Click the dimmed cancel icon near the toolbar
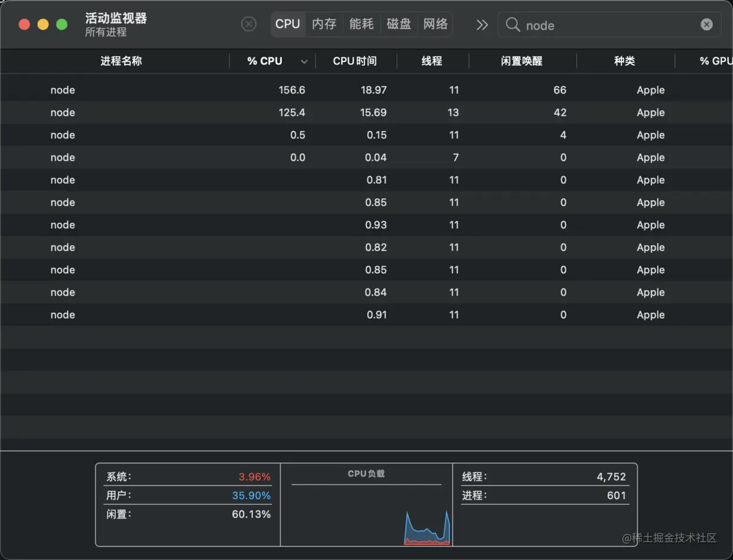Image resolution: width=733 pixels, height=560 pixels. click(248, 24)
